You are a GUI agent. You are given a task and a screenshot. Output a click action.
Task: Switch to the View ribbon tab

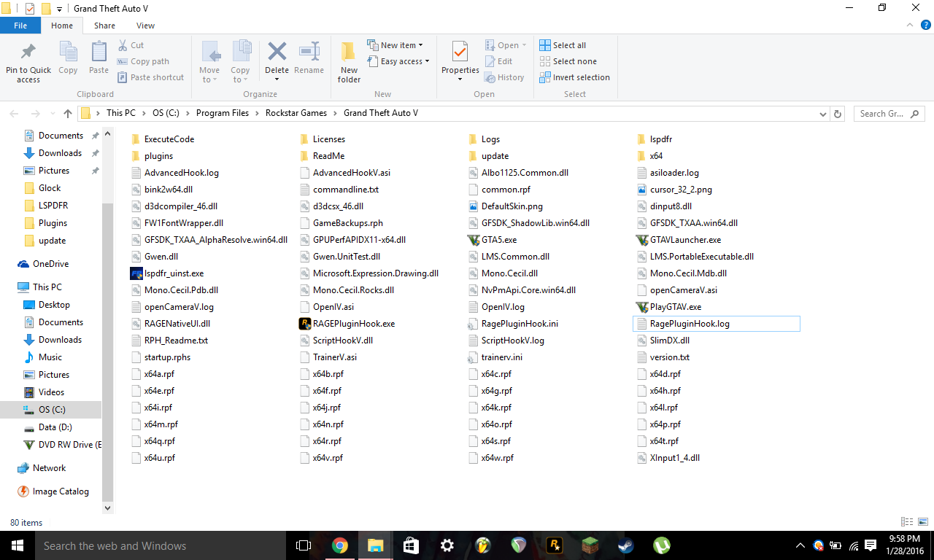tap(145, 26)
